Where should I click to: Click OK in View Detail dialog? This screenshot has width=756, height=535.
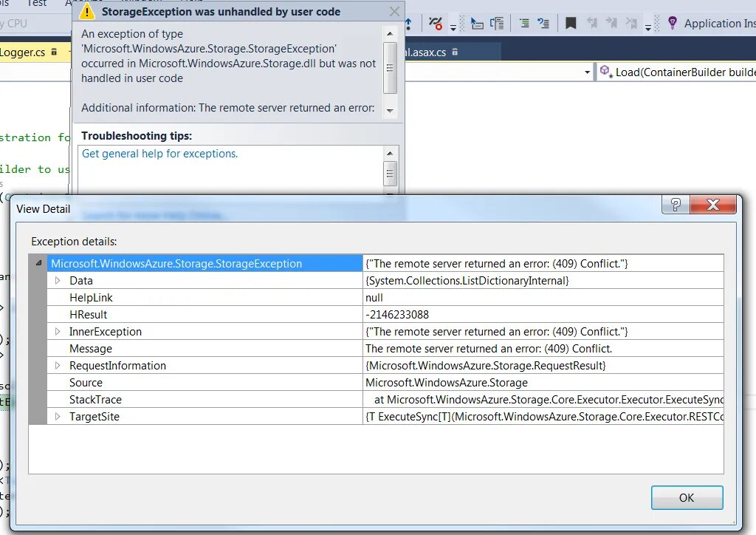[687, 497]
